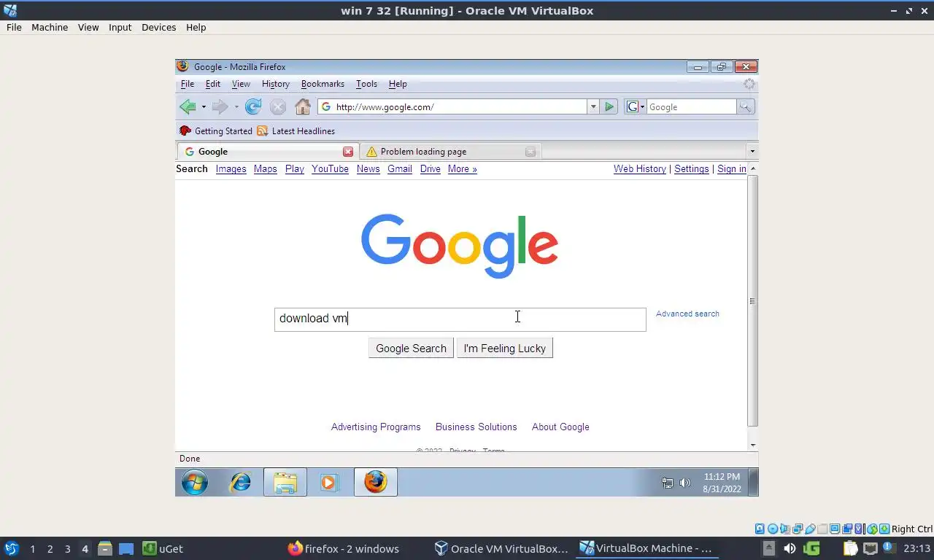Switch to Problem loading page tab
This screenshot has height=560, width=934.
tap(450, 152)
